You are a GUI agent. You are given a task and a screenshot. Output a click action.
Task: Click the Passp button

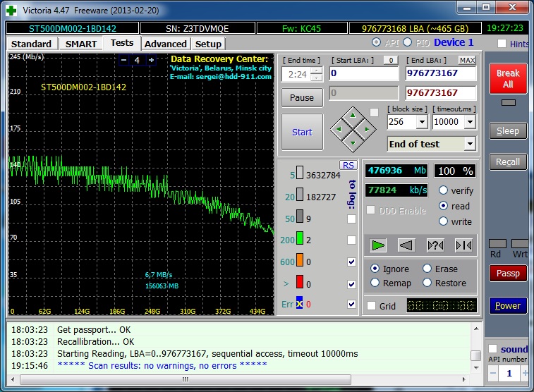508,274
